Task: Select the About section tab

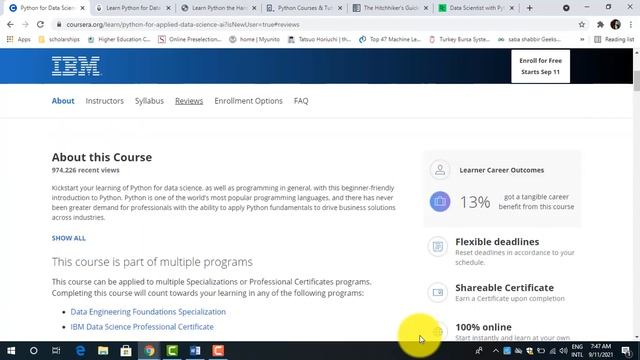Action: click(x=63, y=101)
